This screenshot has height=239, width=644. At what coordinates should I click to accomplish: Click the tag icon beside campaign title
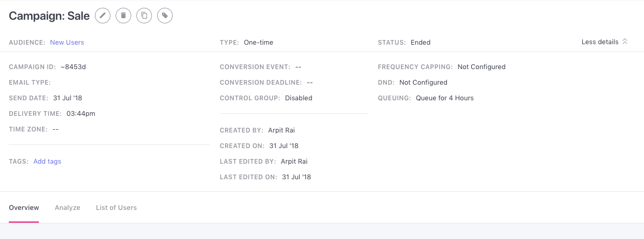[165, 16]
